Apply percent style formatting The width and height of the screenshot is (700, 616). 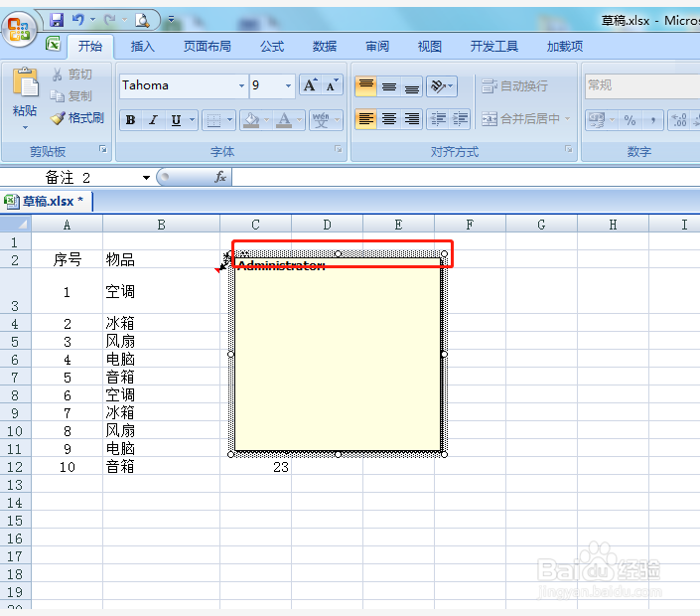click(630, 119)
